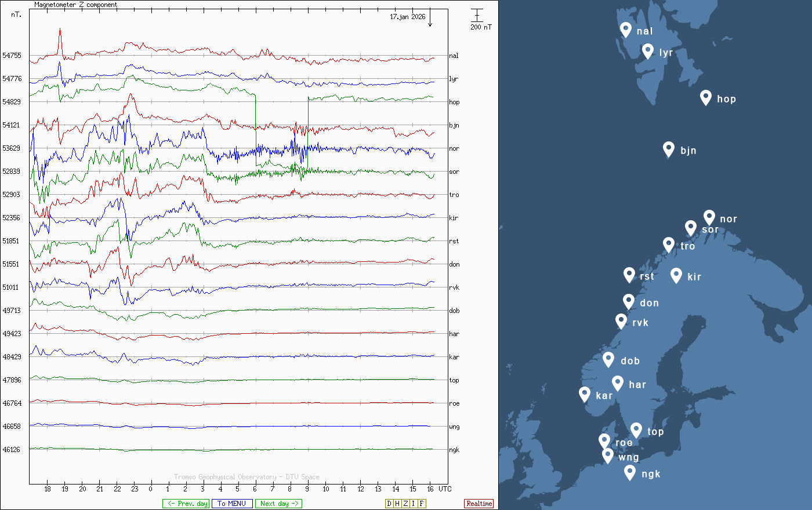Viewport: 812px width, 510px height.
Task: Click the kar station map marker
Action: [x=585, y=394]
